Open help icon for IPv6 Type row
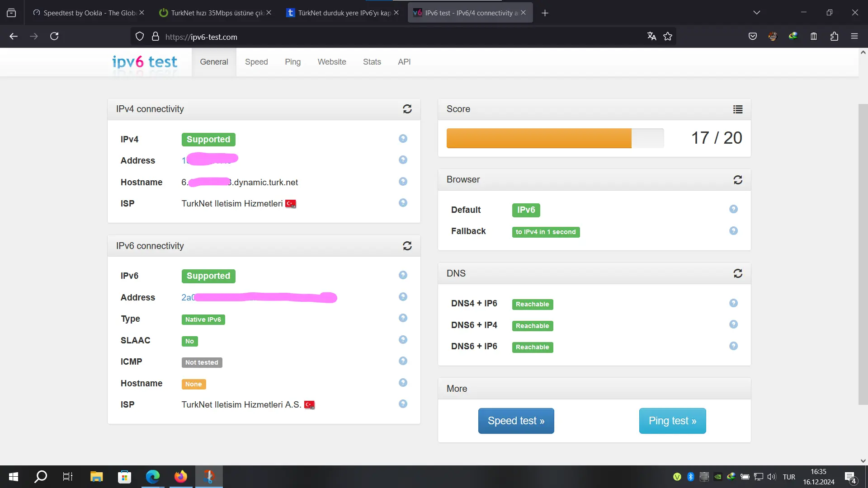 click(403, 318)
